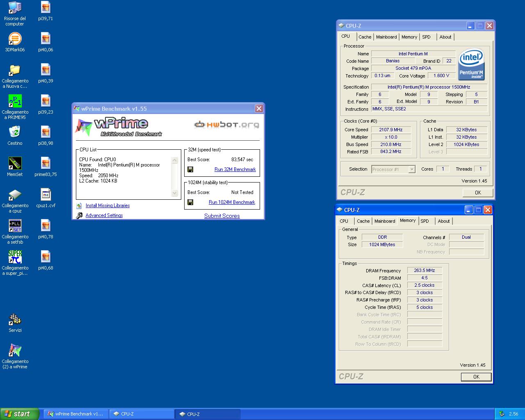Open the Windows start button
Image resolution: width=525 pixels, height=420 pixels.
20,414
